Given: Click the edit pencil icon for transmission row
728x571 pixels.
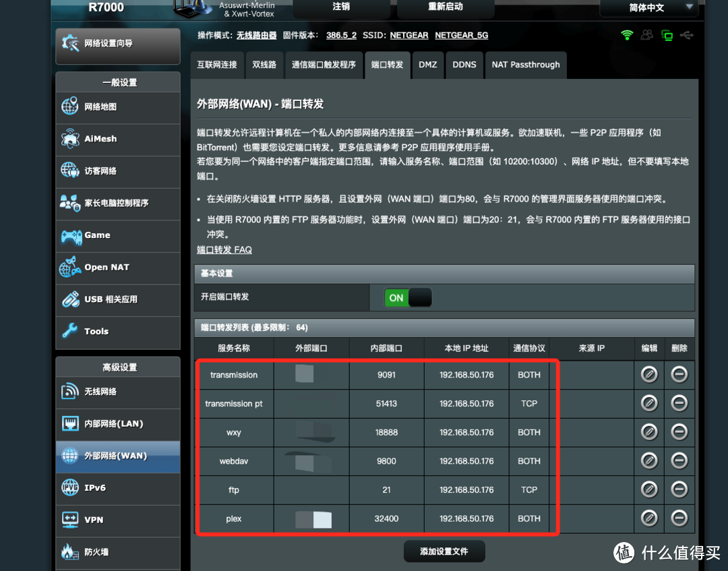Looking at the screenshot, I should (x=648, y=375).
